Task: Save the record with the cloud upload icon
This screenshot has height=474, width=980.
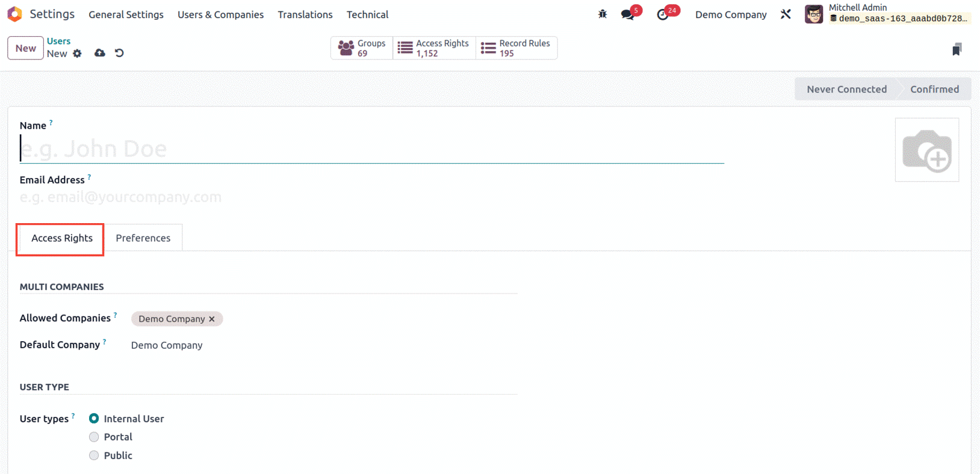Action: 100,53
